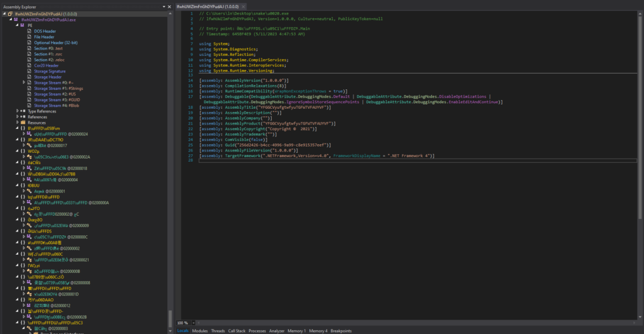Select the Analyzer tab

tap(277, 330)
